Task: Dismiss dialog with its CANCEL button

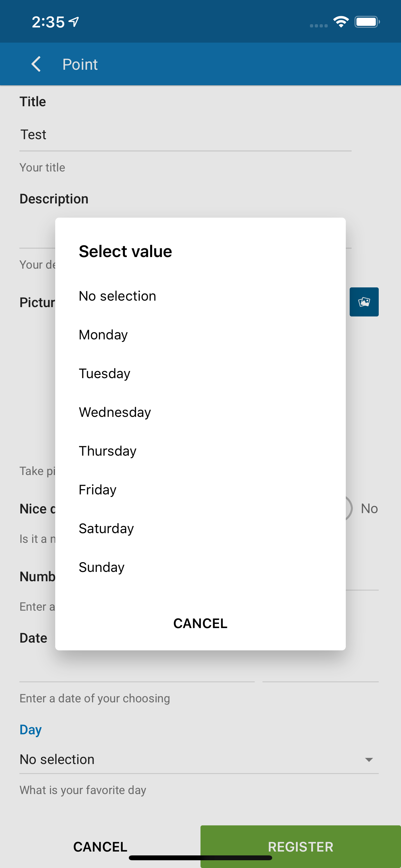Action: tap(200, 623)
